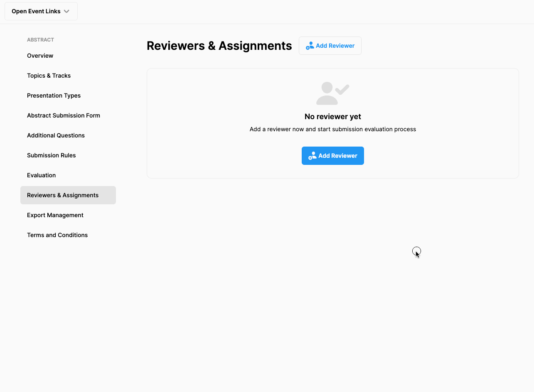Click the Add Reviewer person icon in the header button
The width and height of the screenshot is (534, 392).
tap(310, 45)
